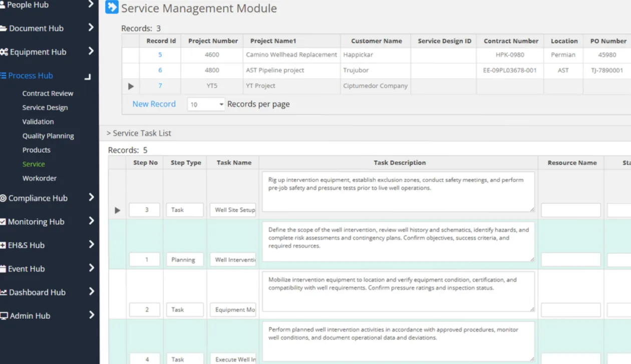Open Contract Review in Process Hub
Screen dimensions: 631x364
pos(48,94)
